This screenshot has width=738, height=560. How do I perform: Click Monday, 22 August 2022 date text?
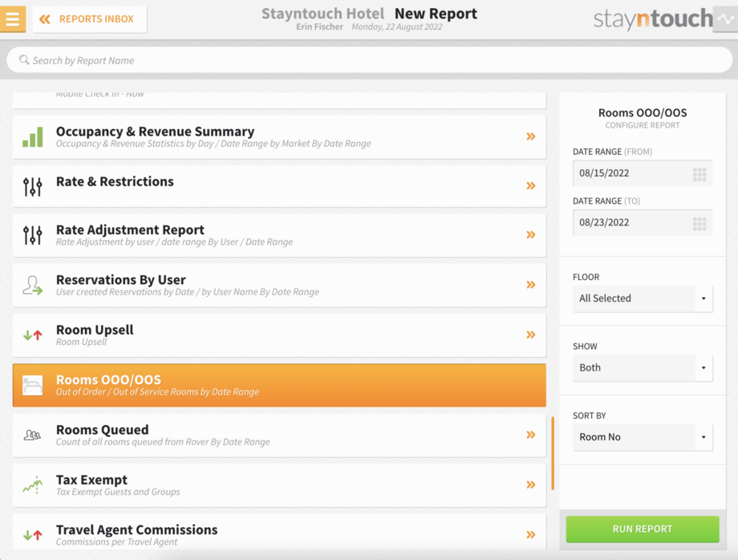coord(397,26)
